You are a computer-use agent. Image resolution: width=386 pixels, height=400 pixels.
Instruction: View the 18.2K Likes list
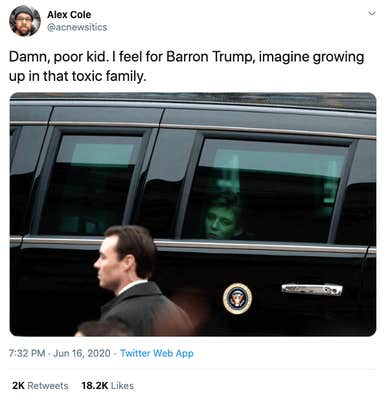108,386
